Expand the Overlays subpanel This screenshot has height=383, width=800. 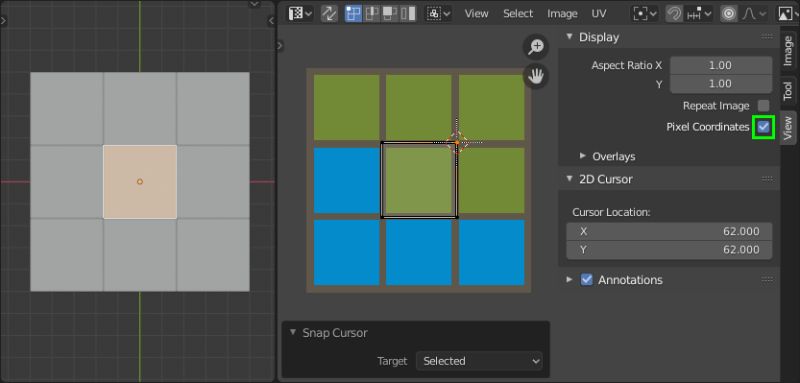pyautogui.click(x=583, y=156)
